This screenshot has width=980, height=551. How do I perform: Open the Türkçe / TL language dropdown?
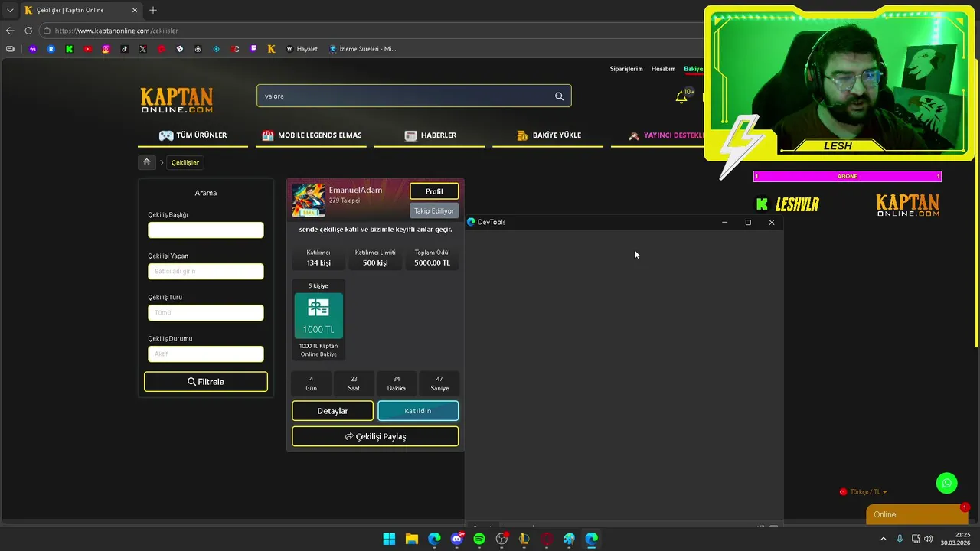tap(864, 492)
